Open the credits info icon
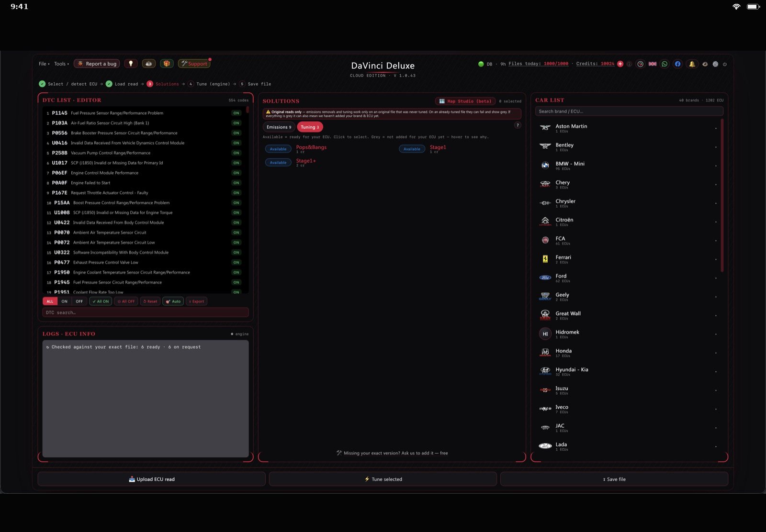 [629, 64]
